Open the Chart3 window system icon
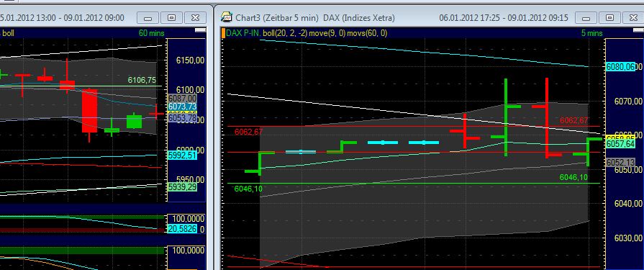 click(227, 17)
